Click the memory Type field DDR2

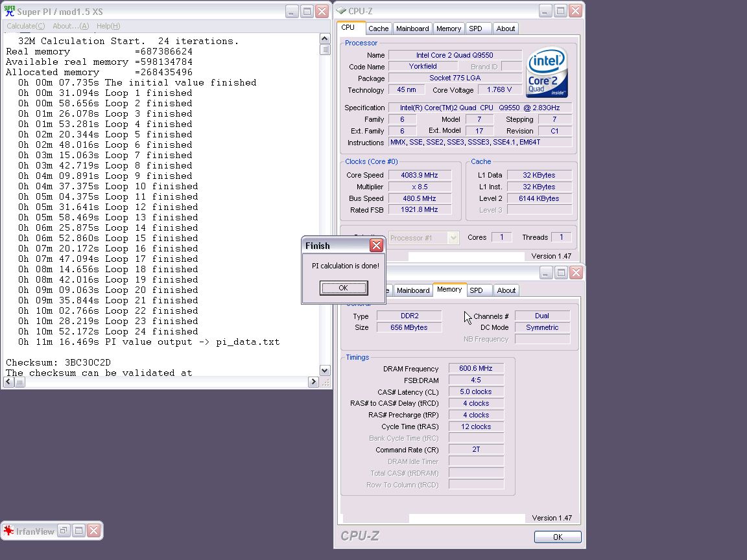[x=409, y=316]
